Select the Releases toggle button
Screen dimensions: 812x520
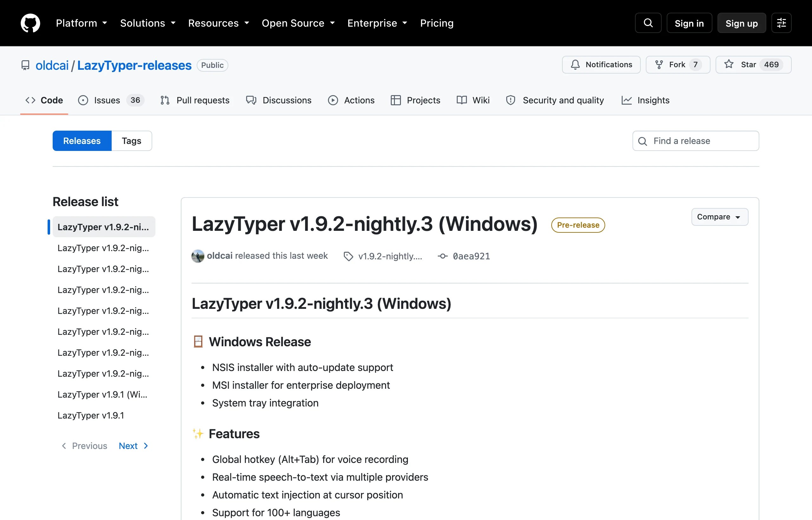coord(82,141)
